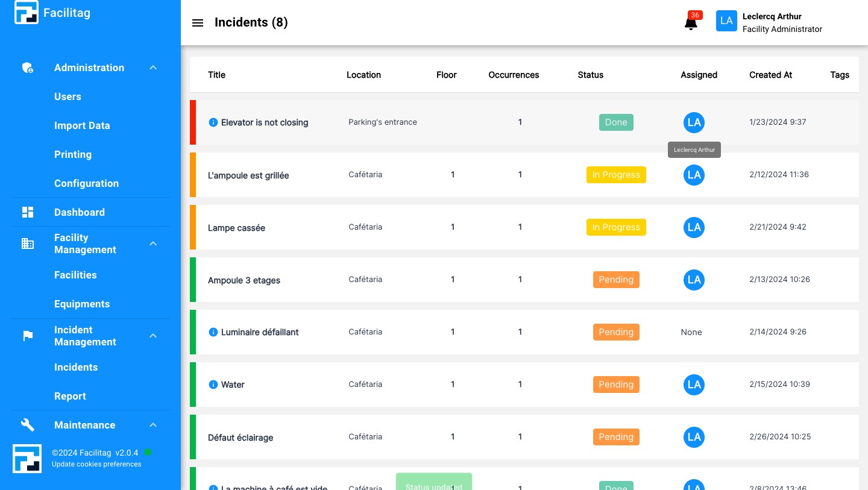Click info icon next to Luminaire défaillant
Viewport: 868px width, 490px height.
tap(213, 332)
